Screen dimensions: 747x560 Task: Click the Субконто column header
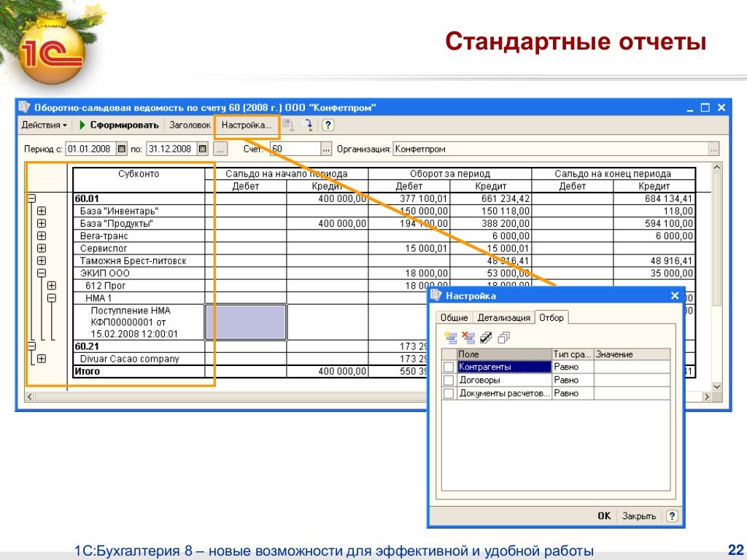pyautogui.click(x=139, y=179)
